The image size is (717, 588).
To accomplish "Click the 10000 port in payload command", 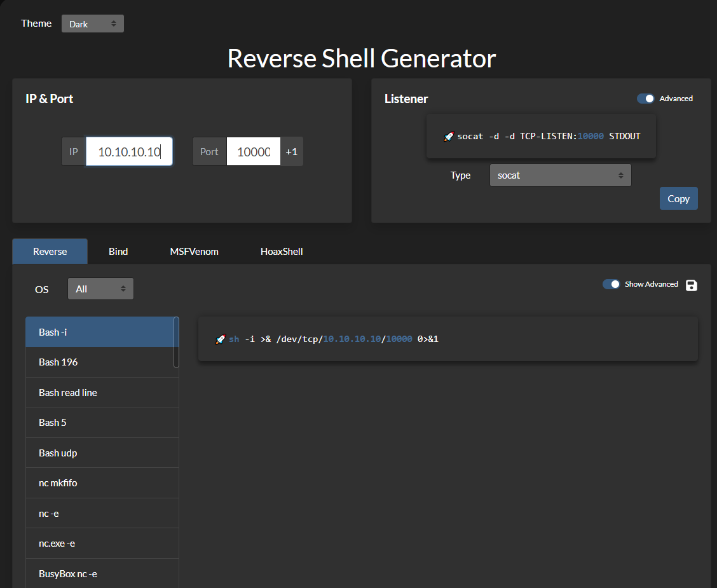I will coord(399,339).
